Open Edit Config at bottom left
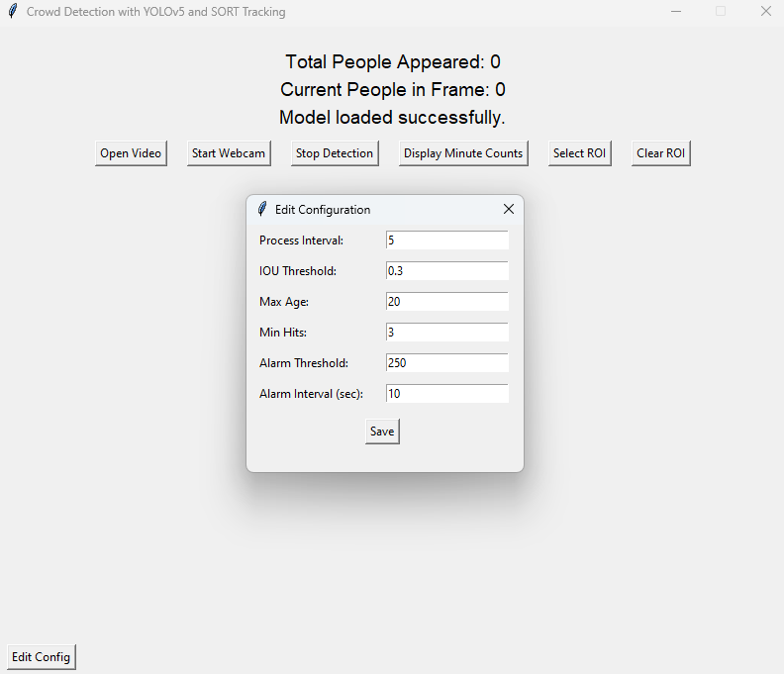The width and height of the screenshot is (784, 674). (41, 656)
